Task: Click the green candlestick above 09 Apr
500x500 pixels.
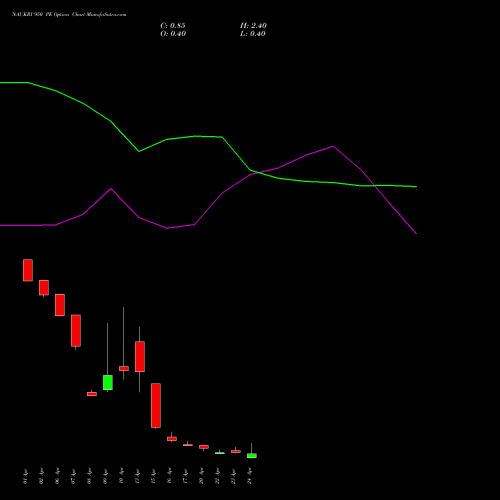Action: coord(108,382)
